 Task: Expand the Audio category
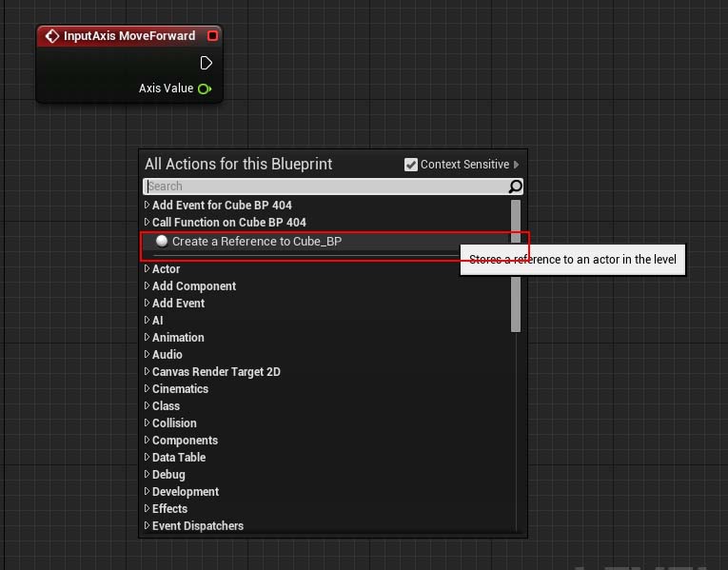click(147, 354)
